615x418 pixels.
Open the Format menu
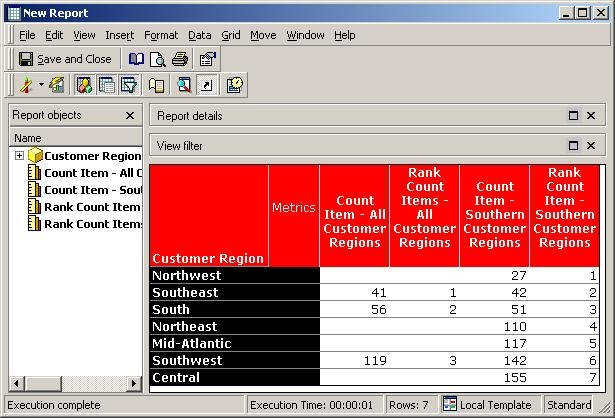click(x=160, y=35)
